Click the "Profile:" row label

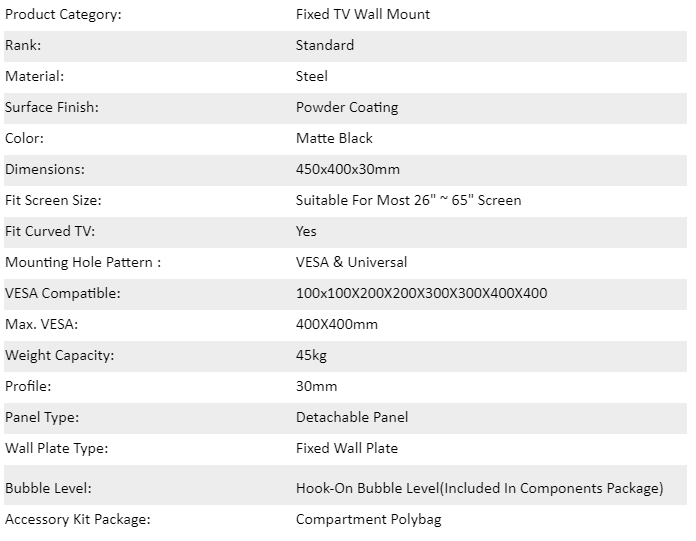coord(28,386)
